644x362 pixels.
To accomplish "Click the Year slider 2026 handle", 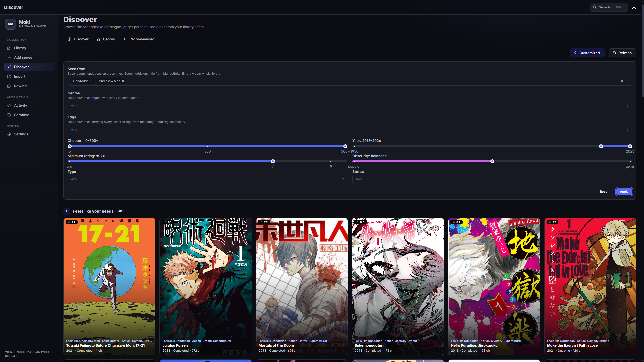I will pyautogui.click(x=630, y=146).
